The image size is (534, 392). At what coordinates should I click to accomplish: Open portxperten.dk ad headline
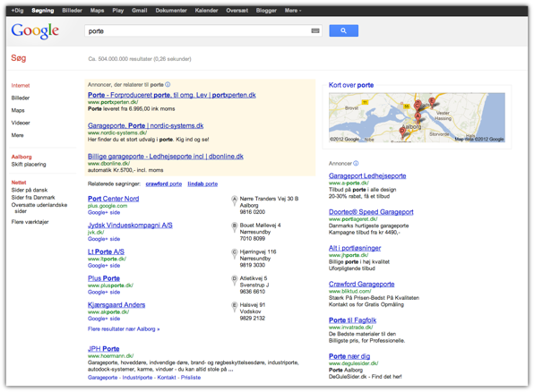tap(172, 95)
